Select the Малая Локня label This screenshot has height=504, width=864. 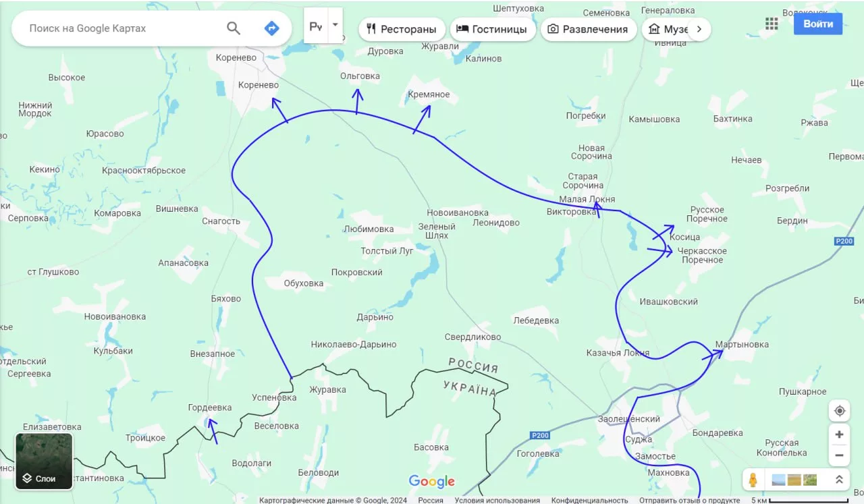coord(587,200)
